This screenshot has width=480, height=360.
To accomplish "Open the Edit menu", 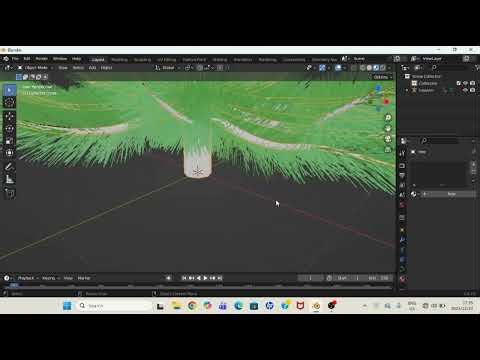I will [27, 59].
